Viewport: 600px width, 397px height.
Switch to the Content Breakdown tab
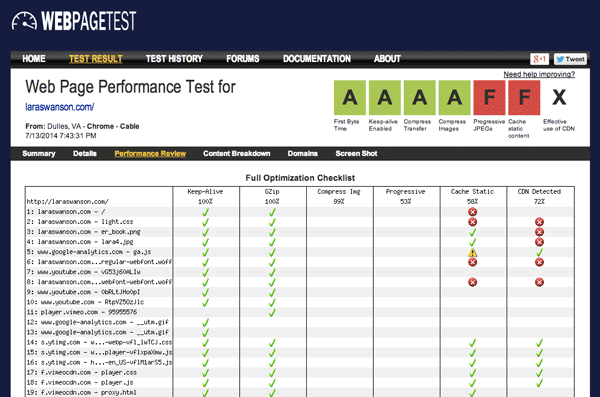(236, 154)
